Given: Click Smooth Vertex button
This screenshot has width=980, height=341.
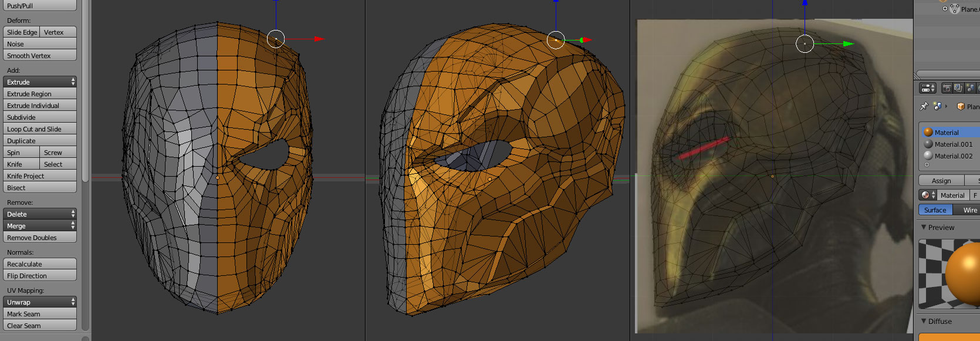Looking at the screenshot, I should (40, 55).
